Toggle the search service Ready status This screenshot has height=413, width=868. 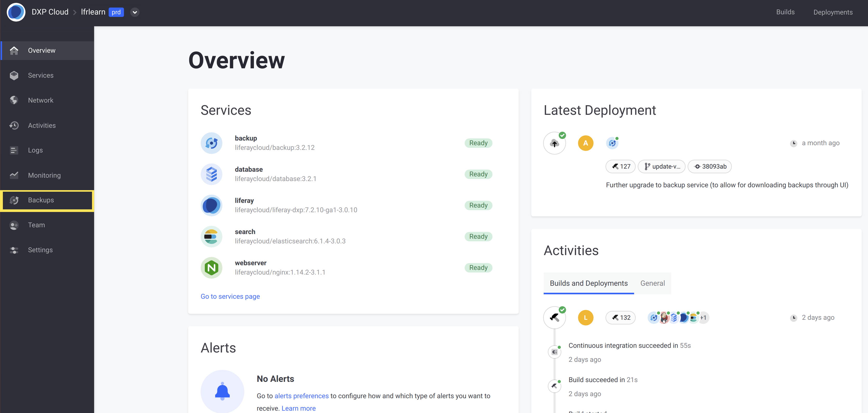click(477, 236)
